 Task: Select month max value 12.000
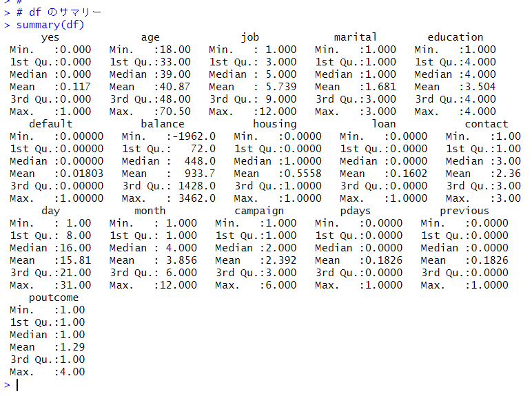pos(178,285)
